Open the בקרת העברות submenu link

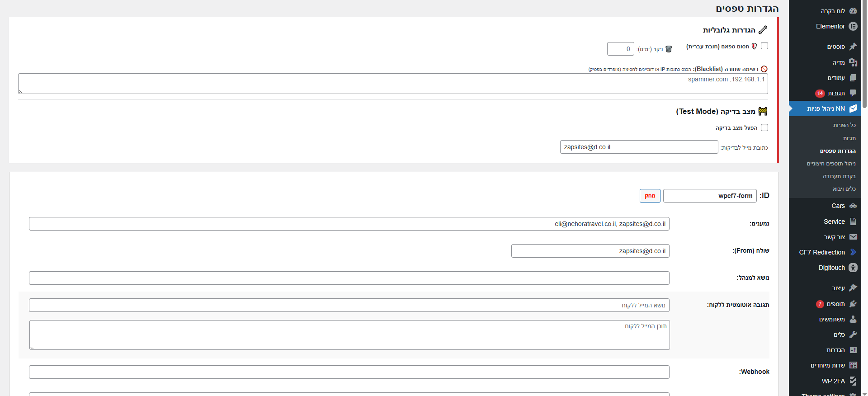click(x=839, y=176)
